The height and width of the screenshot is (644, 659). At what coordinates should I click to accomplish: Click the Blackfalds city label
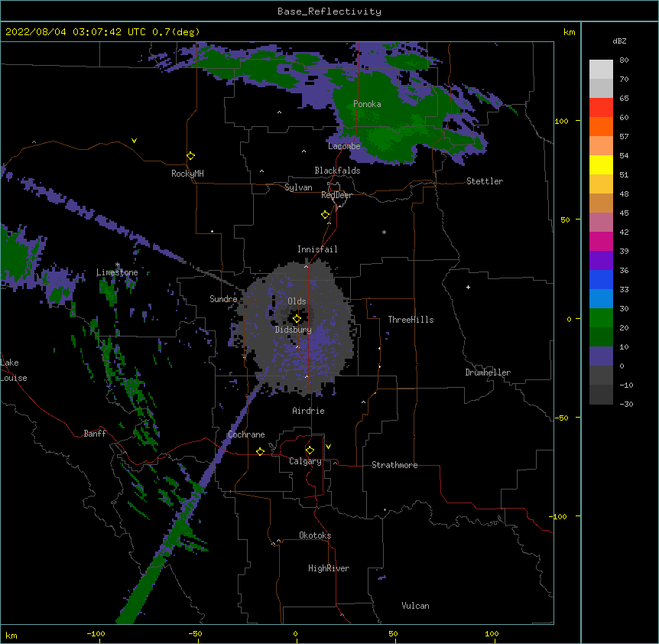(x=337, y=171)
